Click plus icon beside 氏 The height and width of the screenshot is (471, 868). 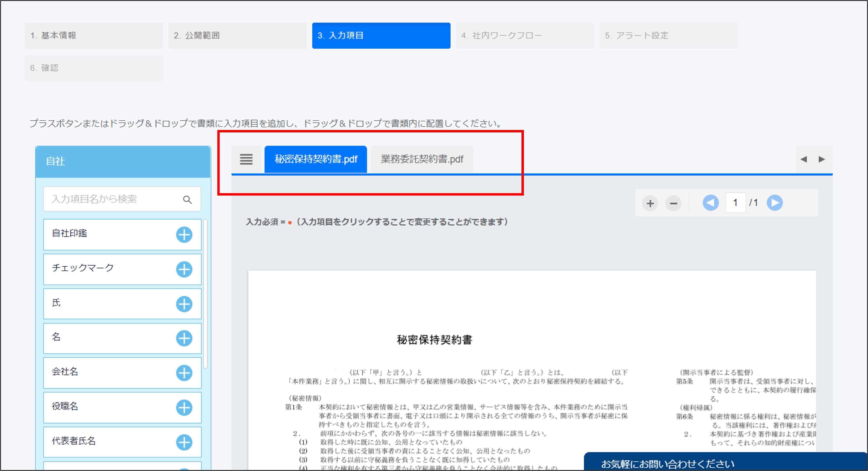[184, 304]
